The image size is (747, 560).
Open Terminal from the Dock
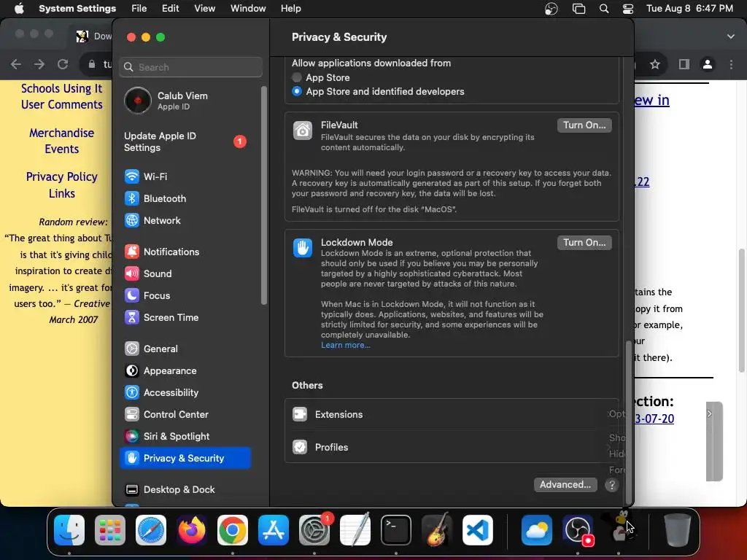pos(396,530)
